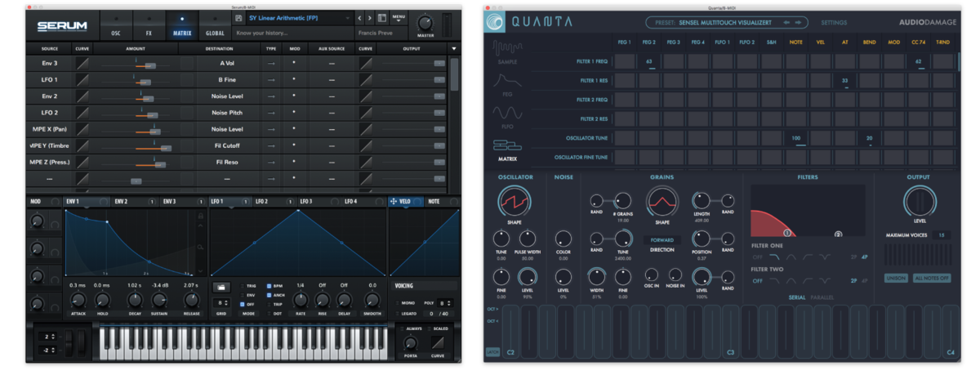
Task: Go to previous Quanta preset arrow
Action: [x=786, y=23]
